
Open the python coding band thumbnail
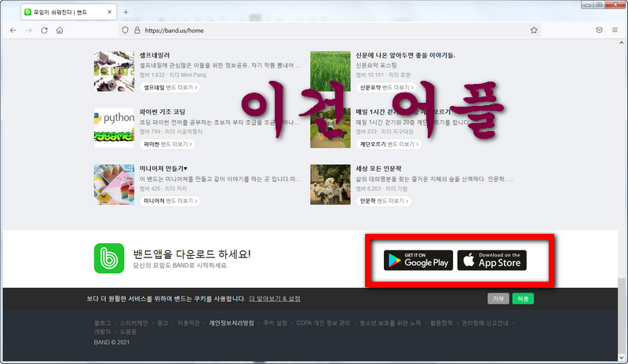click(x=114, y=128)
